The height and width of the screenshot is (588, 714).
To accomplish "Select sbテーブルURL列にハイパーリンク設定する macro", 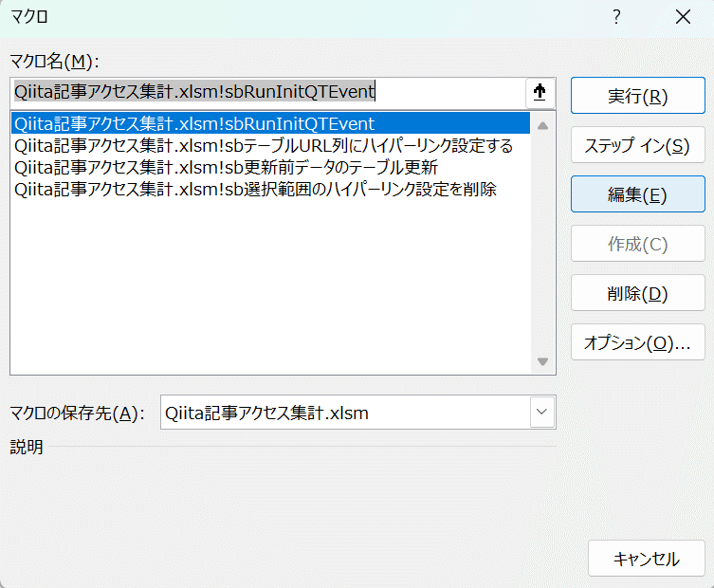I will click(270, 146).
